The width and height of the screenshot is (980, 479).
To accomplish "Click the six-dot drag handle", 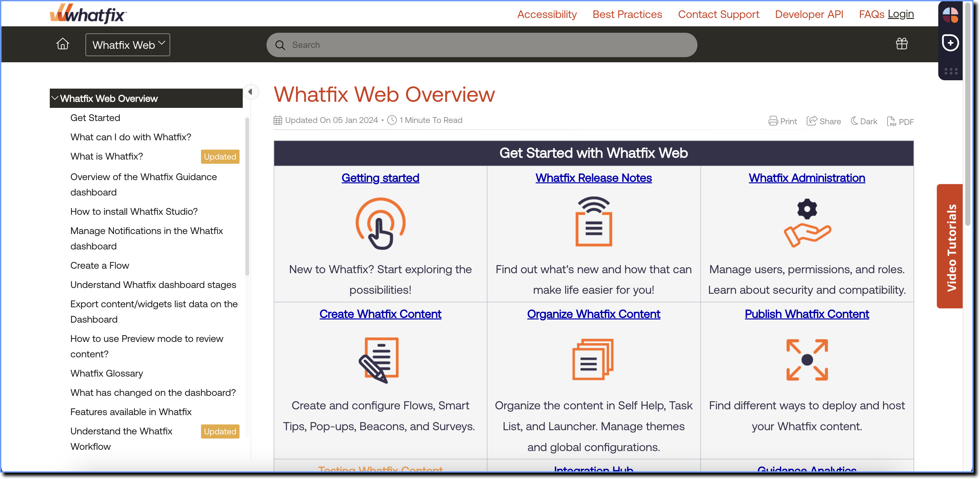I will point(950,71).
